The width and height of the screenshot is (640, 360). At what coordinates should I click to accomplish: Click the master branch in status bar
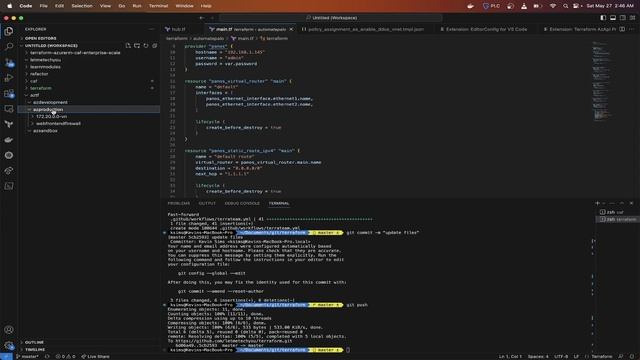[x=27, y=357]
